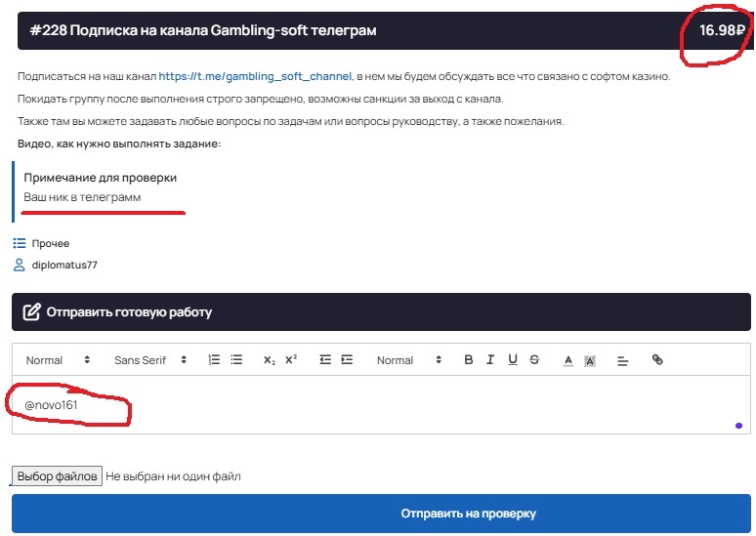The image size is (756, 536).
Task: Open the first Normal heading dropdown
Action: pyautogui.click(x=58, y=360)
